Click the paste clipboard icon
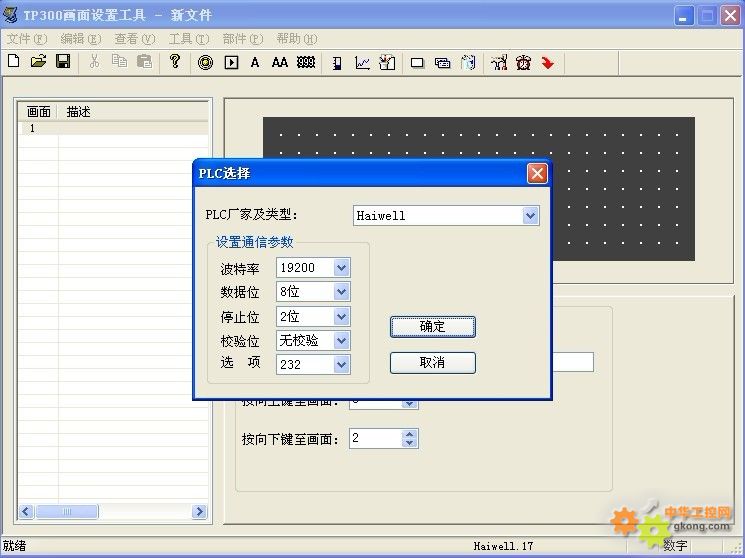Image resolution: width=745 pixels, height=558 pixels. [x=144, y=62]
